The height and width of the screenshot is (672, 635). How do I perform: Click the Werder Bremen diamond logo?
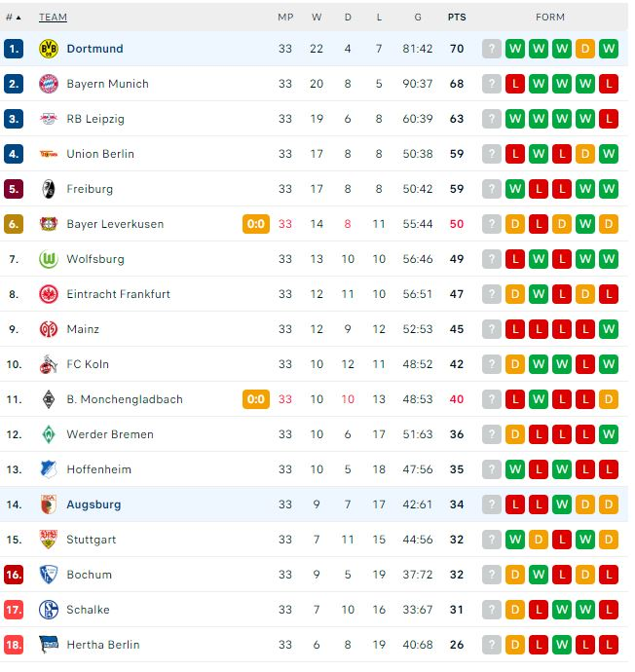pos(49,434)
